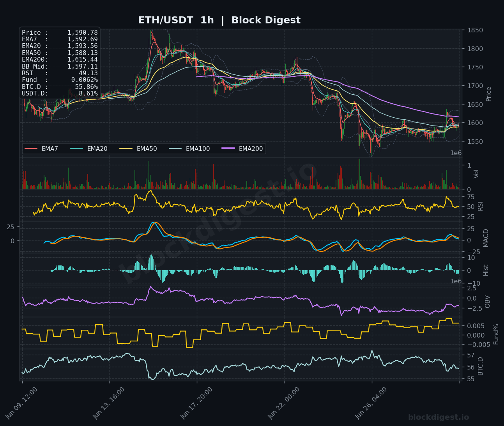Click the MACD axis label
This screenshot has height=426, width=504.
click(486, 238)
